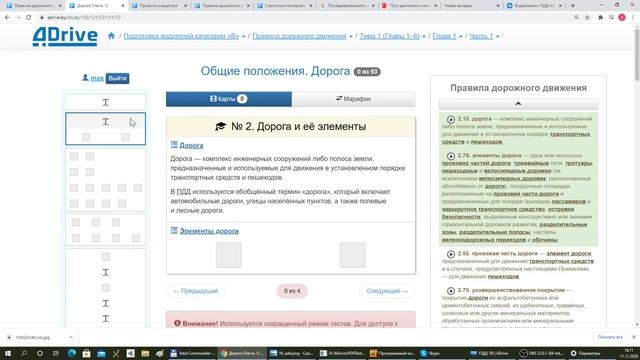The width and height of the screenshot is (640, 360).
Task: Open the Часть 1 breadcrumb link
Action: (481, 36)
